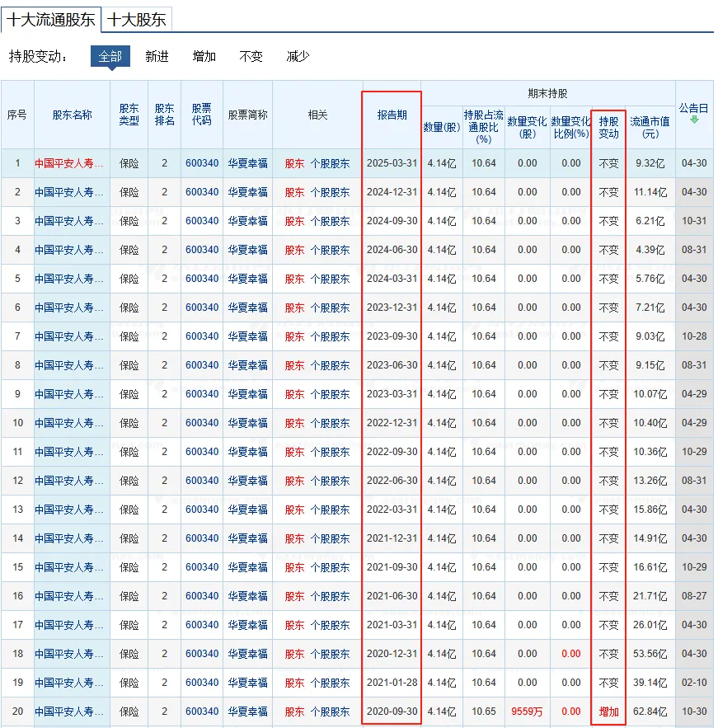This screenshot has height=728, width=718.
Task: Click 个股股东 link in 2020-12-31 row
Action: [330, 654]
